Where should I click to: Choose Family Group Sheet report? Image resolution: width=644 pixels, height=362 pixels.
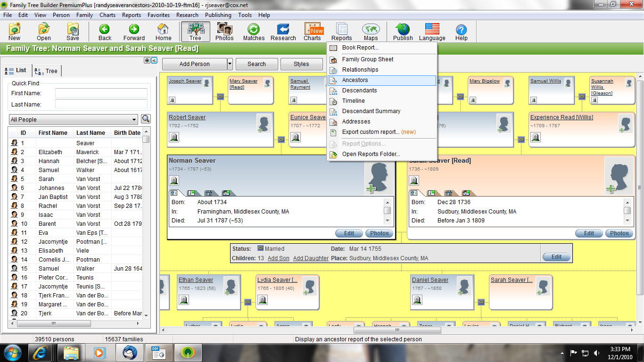(x=367, y=59)
